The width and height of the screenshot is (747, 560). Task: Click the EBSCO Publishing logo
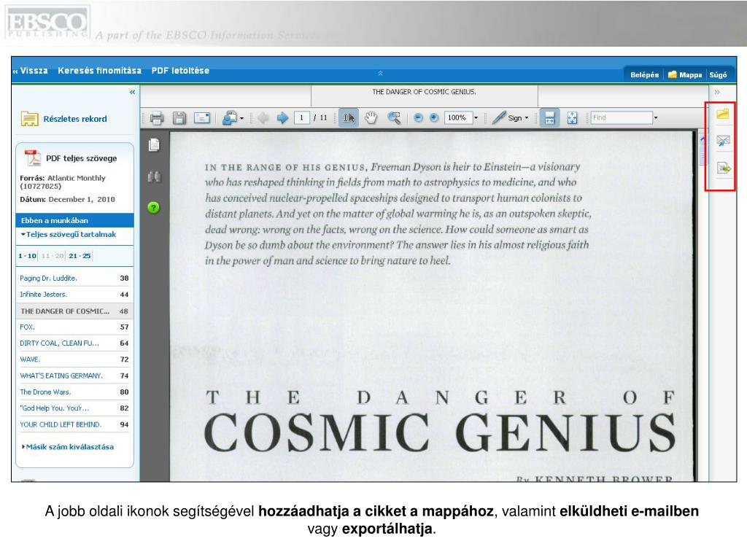(47, 23)
